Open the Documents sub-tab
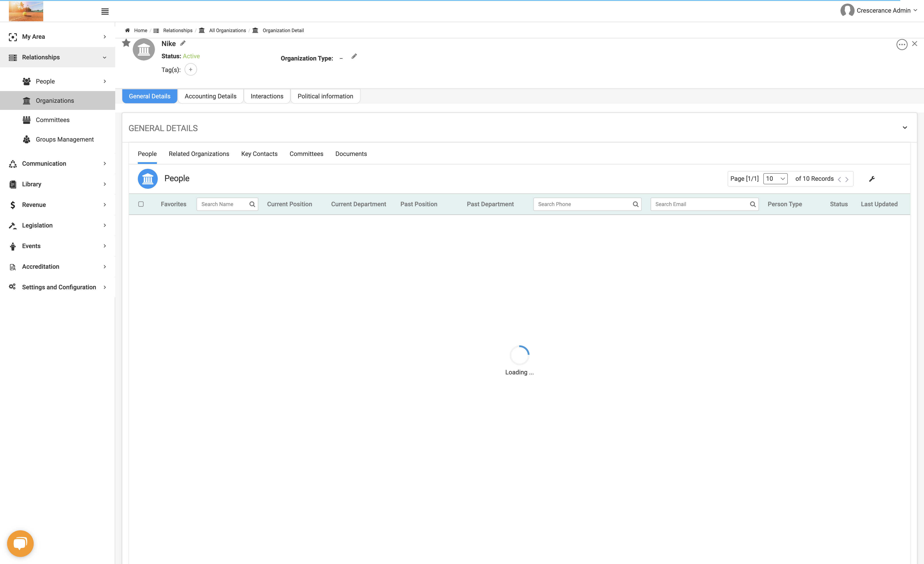 tap(351, 154)
